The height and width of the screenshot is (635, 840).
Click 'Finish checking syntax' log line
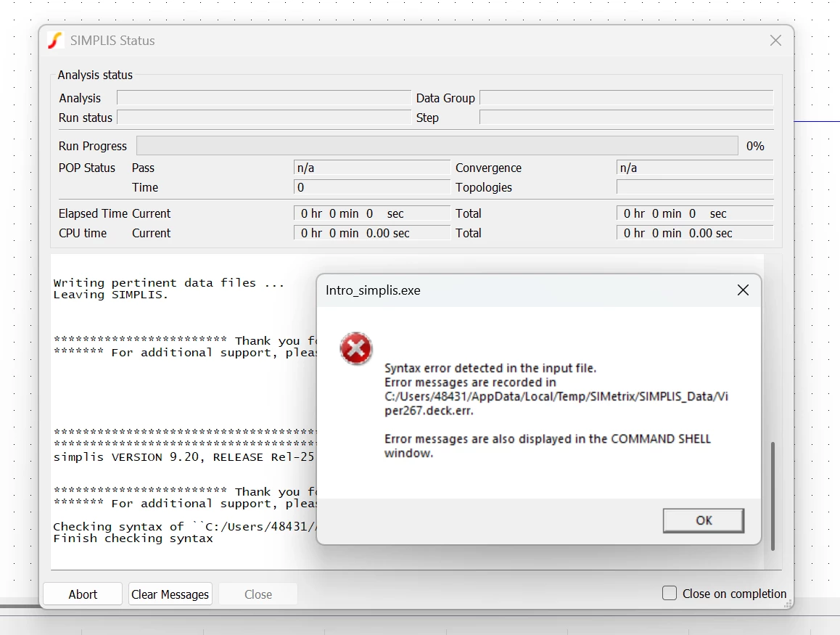133,538
